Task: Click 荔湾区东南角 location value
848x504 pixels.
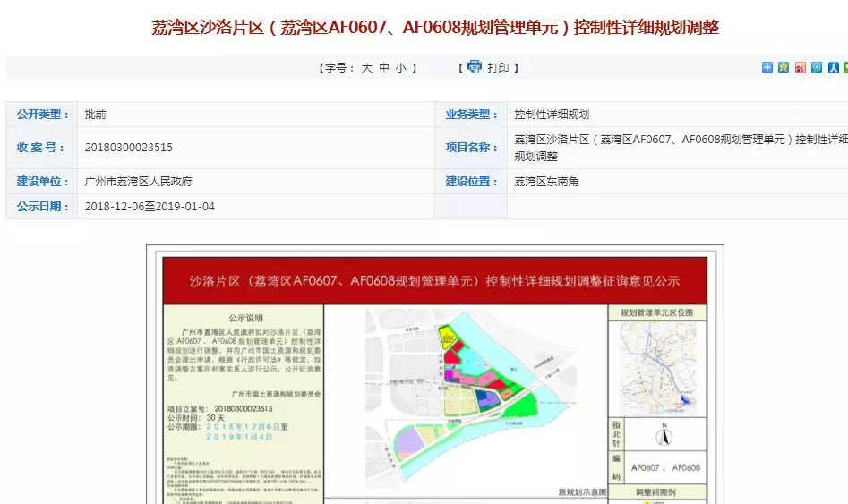Action: [x=546, y=181]
